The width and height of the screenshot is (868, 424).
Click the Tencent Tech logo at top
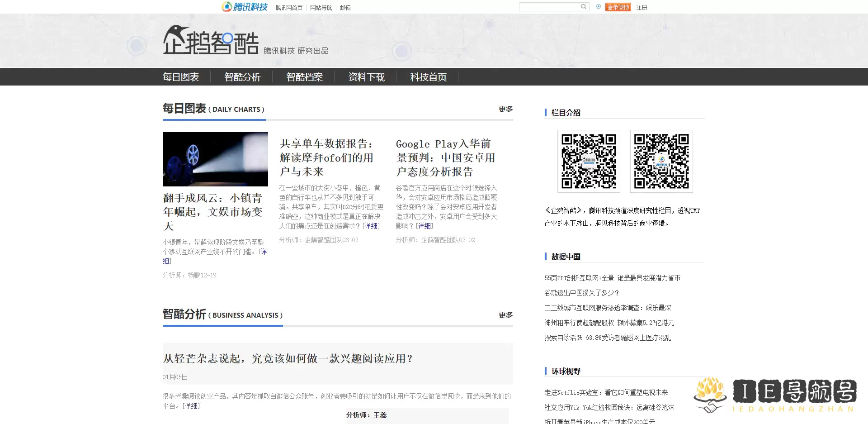point(245,7)
